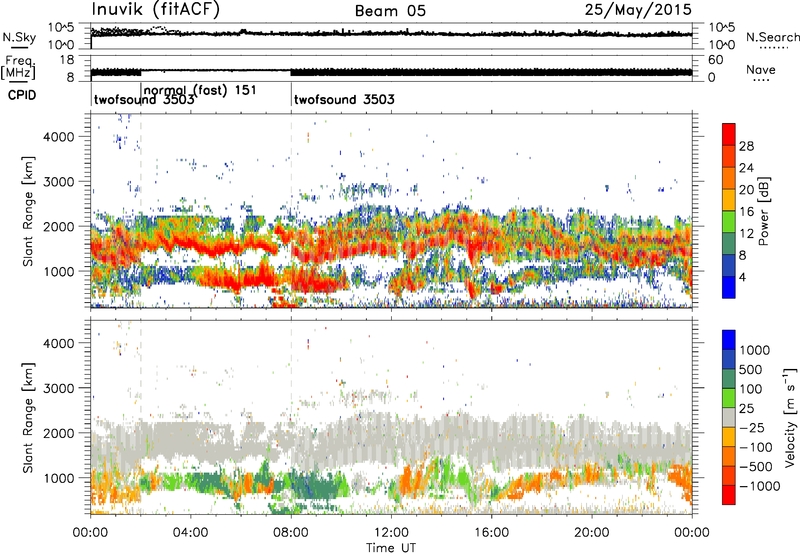Select the top red segment of Power colorbar
This screenshot has width=800, height=554.
(x=729, y=134)
